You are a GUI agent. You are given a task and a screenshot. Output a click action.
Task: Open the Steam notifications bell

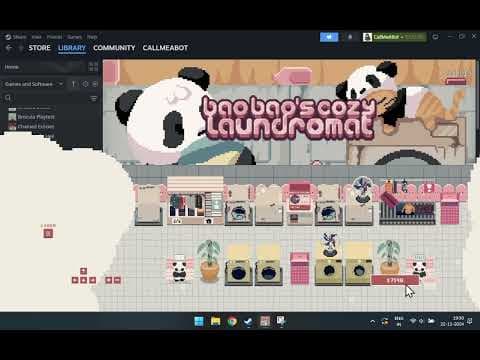350,37
